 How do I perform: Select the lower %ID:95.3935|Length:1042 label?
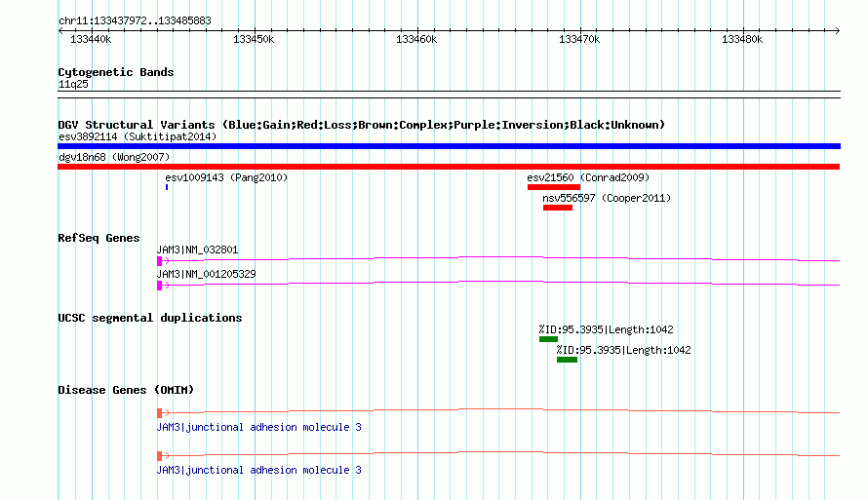click(623, 350)
